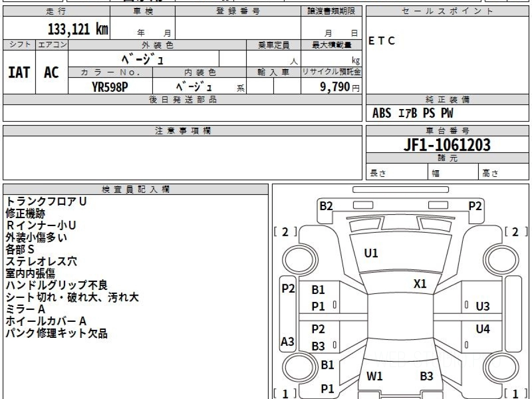532x399 pixels.
Task: Click the U1 mark on the hood
Action: pos(371,253)
